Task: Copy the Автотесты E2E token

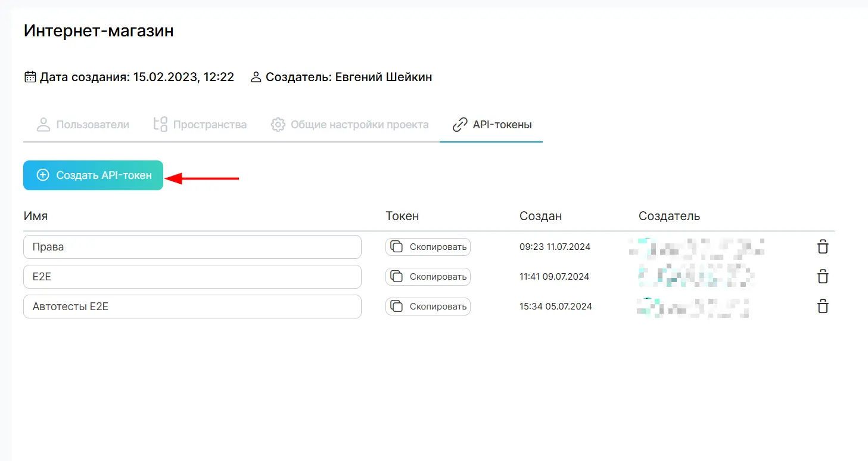Action: [428, 307]
